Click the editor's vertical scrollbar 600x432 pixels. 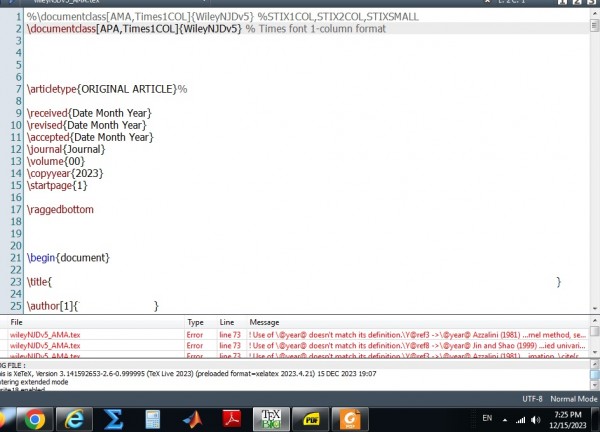(x=594, y=150)
